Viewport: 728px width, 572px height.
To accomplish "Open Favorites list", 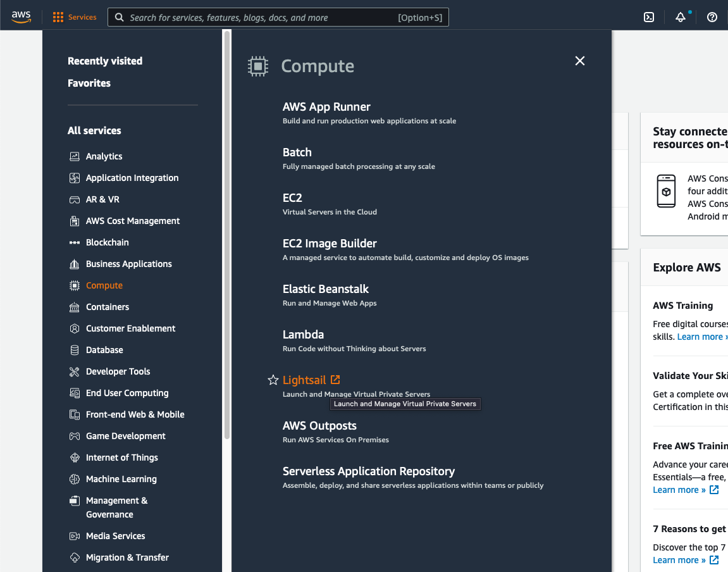I will tap(89, 83).
